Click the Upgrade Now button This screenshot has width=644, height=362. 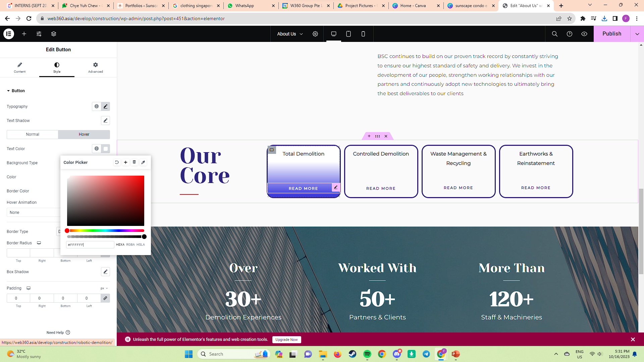tap(287, 340)
